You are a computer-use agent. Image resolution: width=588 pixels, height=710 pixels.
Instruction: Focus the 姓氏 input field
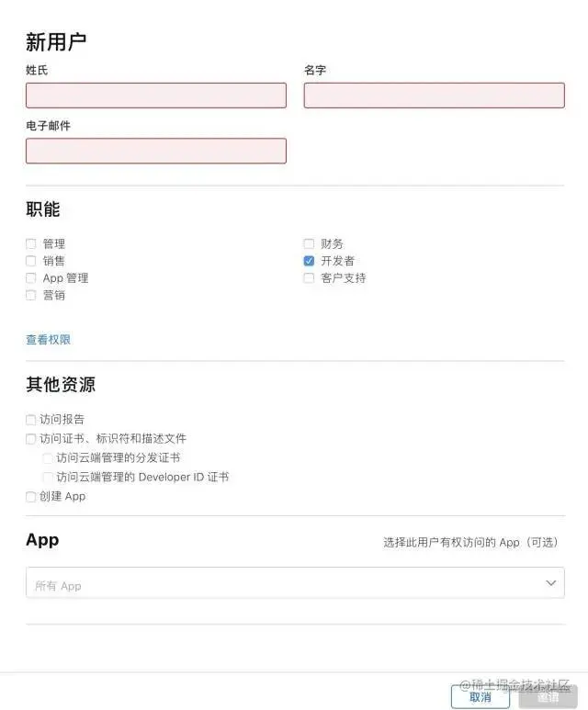156,96
